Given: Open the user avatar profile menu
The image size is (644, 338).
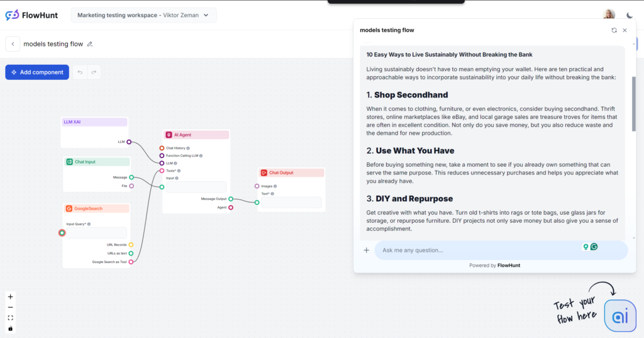Looking at the screenshot, I should 609,15.
